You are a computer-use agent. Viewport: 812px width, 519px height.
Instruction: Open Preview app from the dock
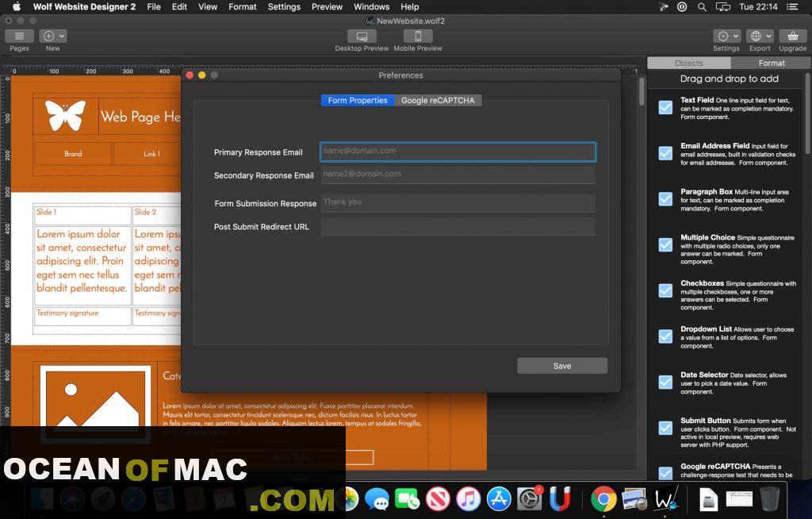pyautogui.click(x=634, y=499)
